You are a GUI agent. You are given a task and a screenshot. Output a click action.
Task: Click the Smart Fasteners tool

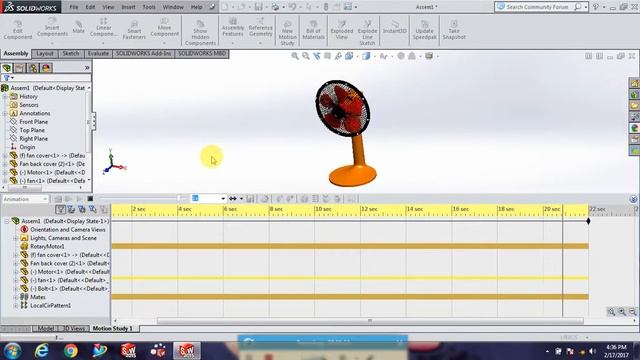(x=134, y=30)
